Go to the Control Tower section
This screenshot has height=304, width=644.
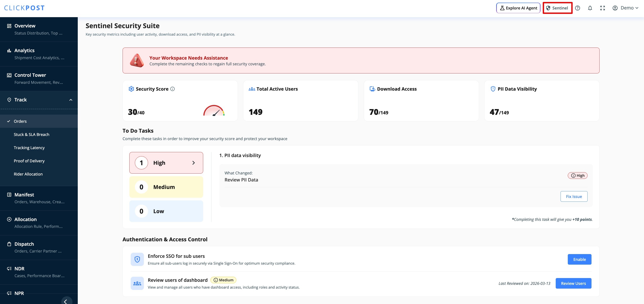tap(30, 75)
